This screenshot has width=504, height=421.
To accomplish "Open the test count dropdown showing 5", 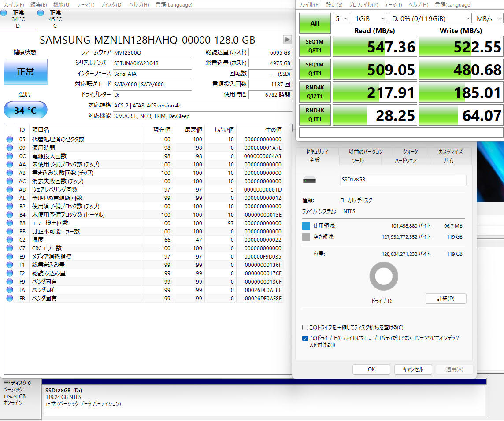I will (x=341, y=18).
